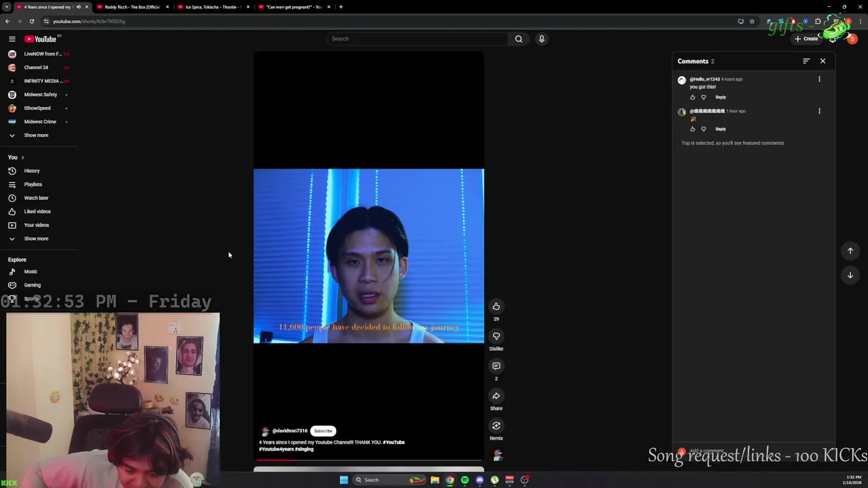Close the Comments panel
Screen dimensions: 868x488
click(x=823, y=61)
